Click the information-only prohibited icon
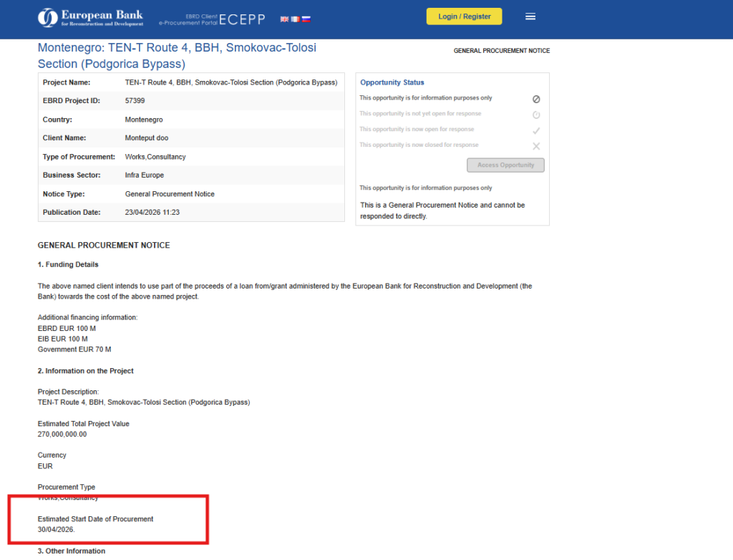 (x=536, y=99)
